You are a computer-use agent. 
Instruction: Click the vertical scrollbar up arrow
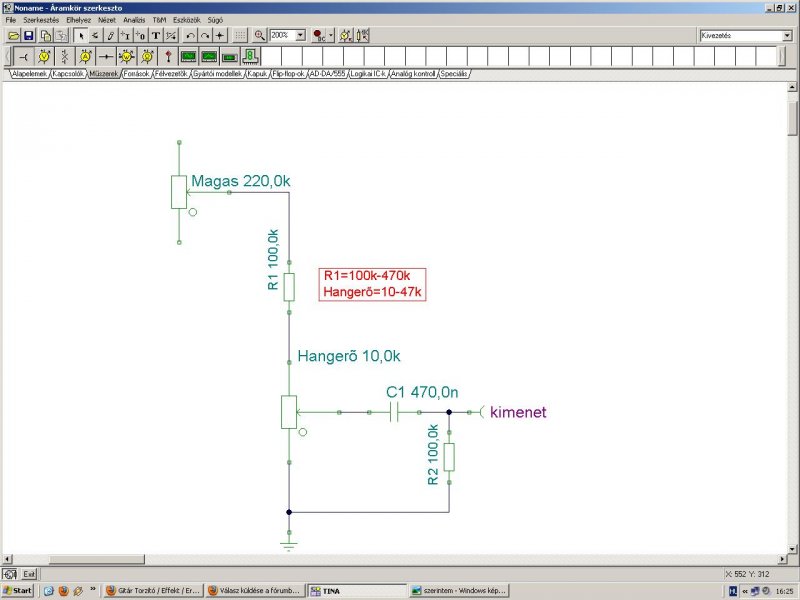(792, 87)
